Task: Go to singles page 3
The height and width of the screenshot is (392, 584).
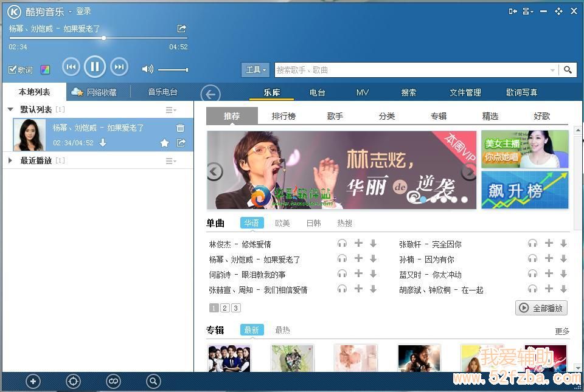Action: click(236, 308)
